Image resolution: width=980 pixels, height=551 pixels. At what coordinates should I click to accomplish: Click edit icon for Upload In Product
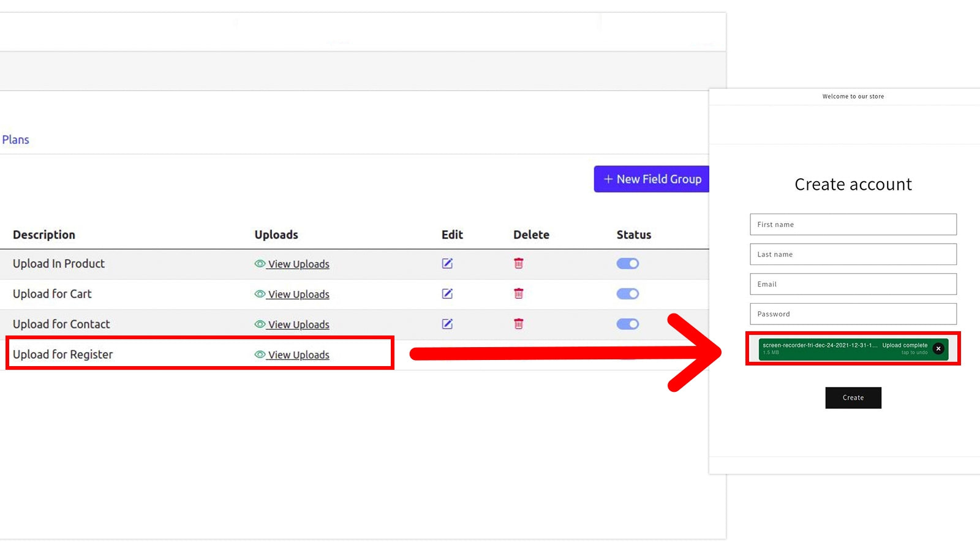[447, 263]
